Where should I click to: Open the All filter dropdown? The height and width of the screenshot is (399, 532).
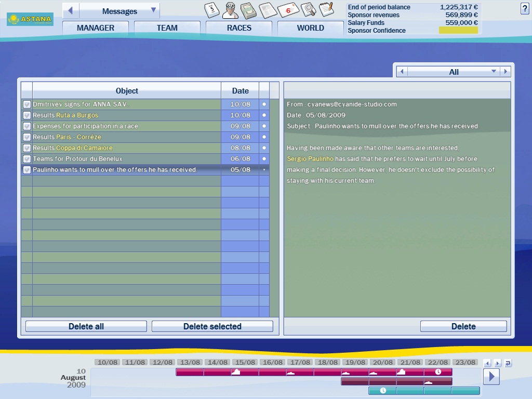click(x=494, y=72)
